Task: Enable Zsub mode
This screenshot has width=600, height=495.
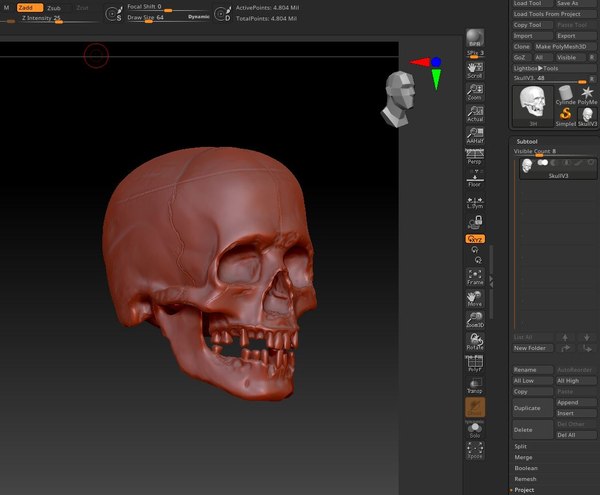Action: [54, 8]
